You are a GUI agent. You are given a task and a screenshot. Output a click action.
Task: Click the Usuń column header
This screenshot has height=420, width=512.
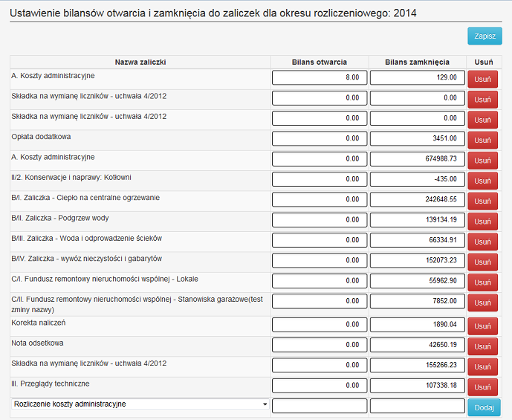pos(484,62)
